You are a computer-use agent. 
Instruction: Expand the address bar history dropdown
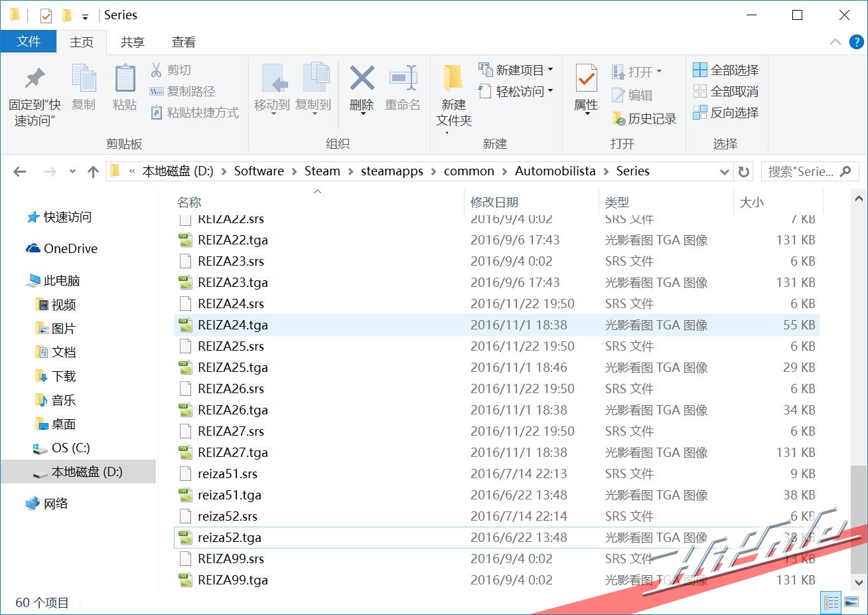724,171
